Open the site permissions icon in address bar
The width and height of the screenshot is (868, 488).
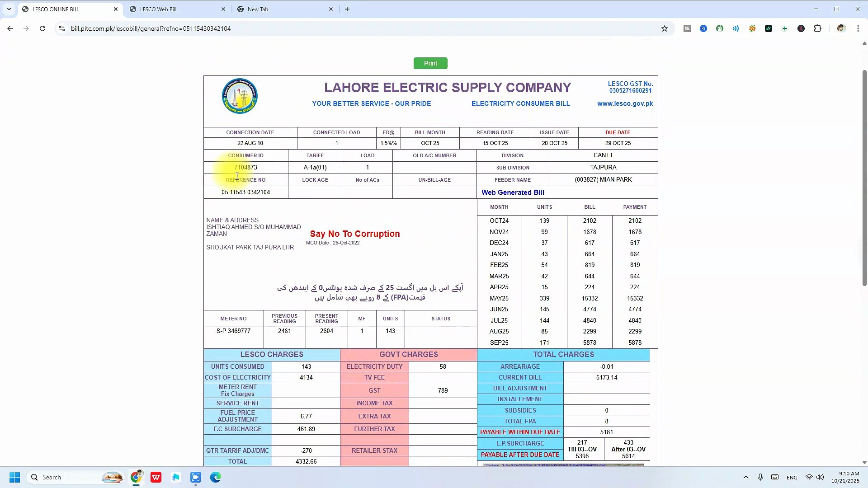61,28
